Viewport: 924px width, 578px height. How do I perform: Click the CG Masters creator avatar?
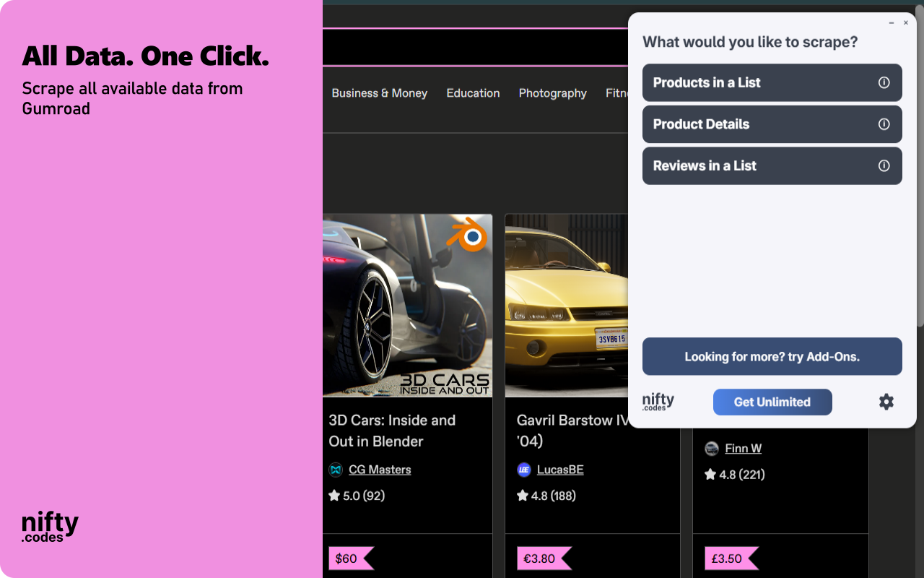[335, 470]
